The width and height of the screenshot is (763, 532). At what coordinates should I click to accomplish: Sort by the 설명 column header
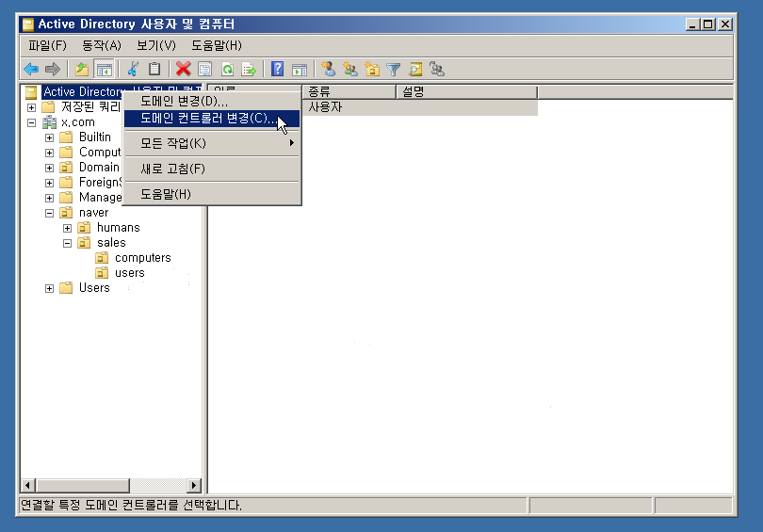[466, 91]
